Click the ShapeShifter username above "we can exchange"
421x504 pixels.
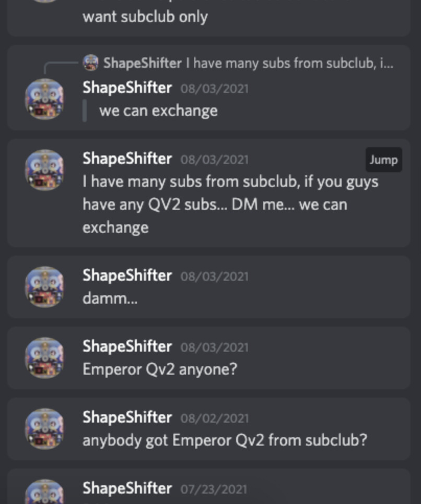[x=127, y=88]
